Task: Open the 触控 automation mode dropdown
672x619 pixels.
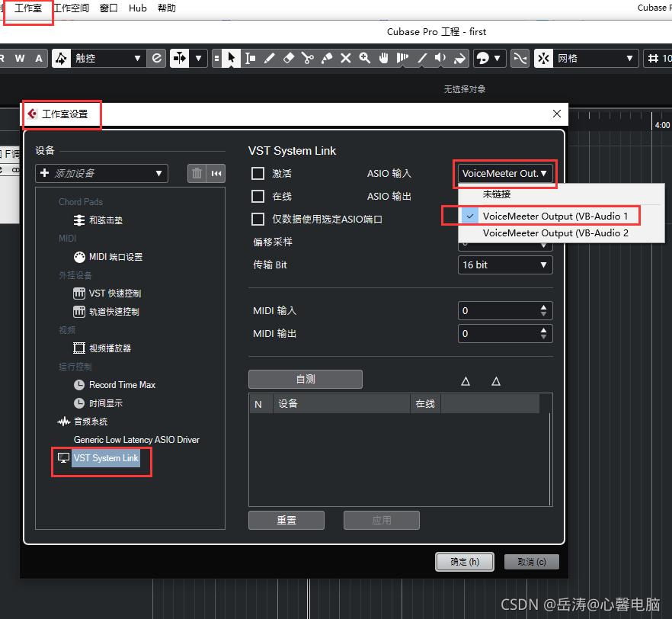Action: point(108,58)
